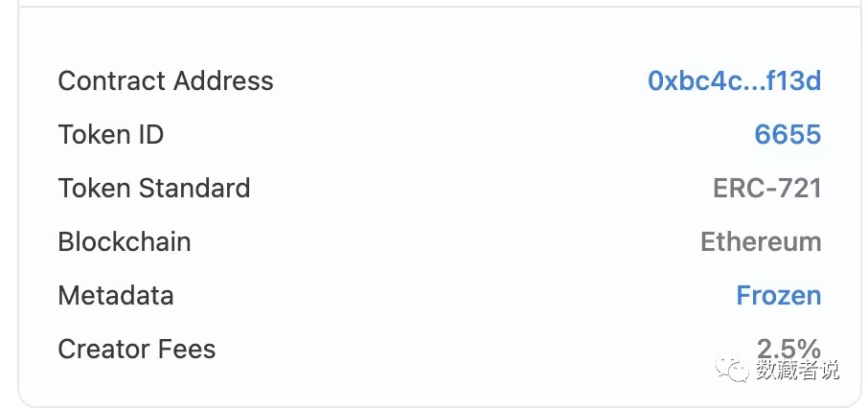Select the 数藏者说 watermark text
This screenshot has width=868, height=408.
[797, 370]
